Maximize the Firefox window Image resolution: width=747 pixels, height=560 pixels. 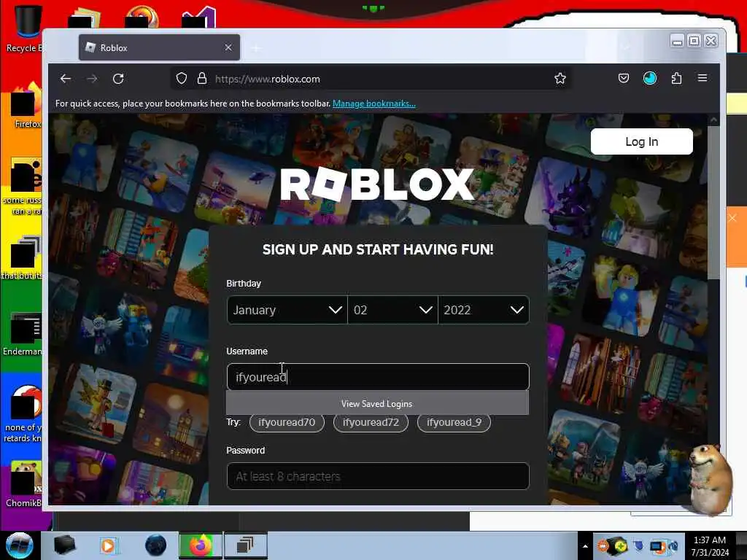(x=694, y=42)
